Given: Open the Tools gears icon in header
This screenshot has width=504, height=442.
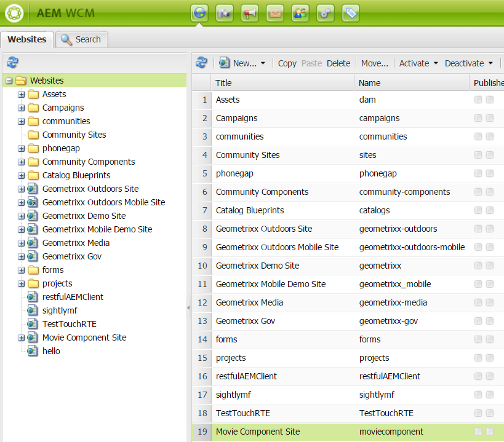Looking at the screenshot, I should coord(326,13).
